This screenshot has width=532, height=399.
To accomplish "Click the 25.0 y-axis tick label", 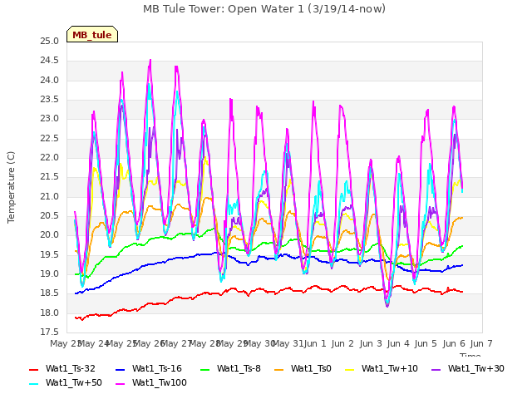I will [x=50, y=42].
